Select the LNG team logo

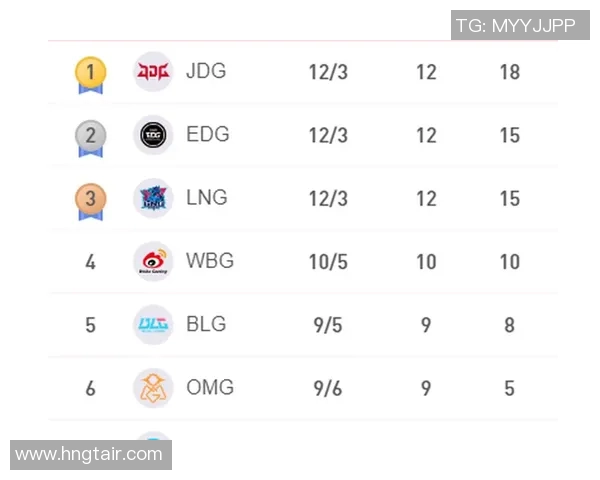pyautogui.click(x=153, y=198)
